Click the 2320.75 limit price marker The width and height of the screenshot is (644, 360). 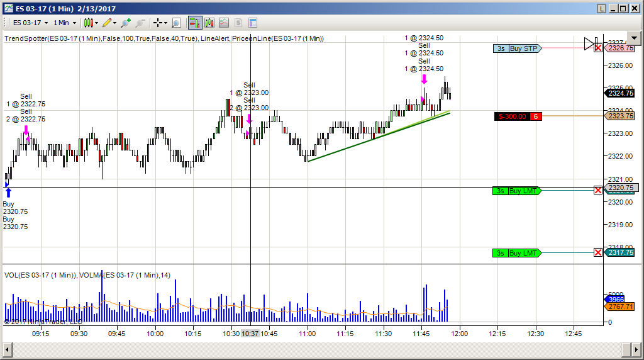click(x=621, y=188)
